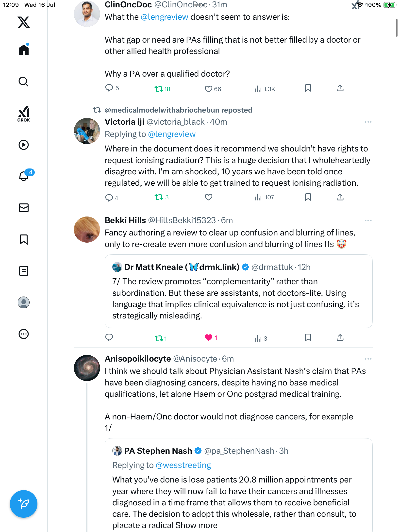This screenshot has width=399, height=532.
Task: Open the More circle menu in sidebar
Action: pyautogui.click(x=24, y=334)
